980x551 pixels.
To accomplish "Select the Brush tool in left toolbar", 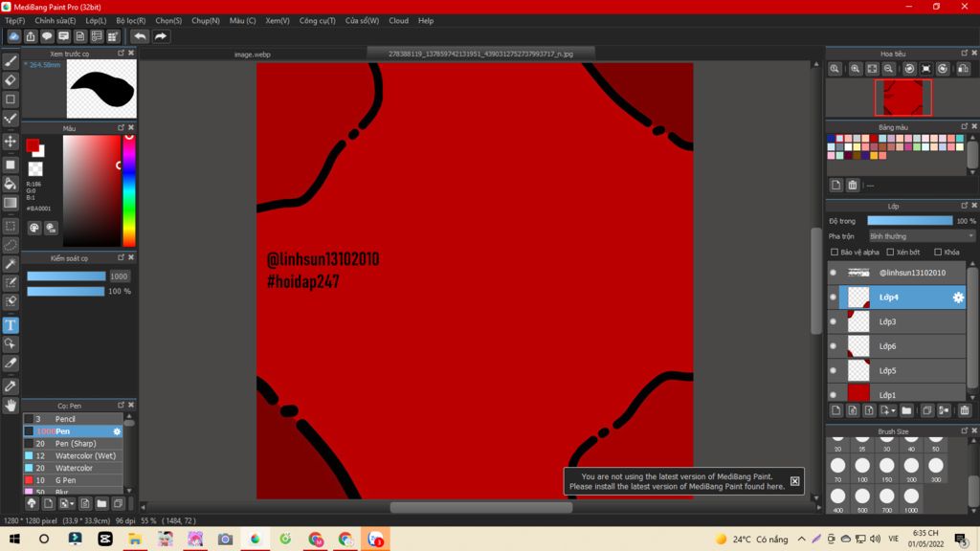I will point(11,61).
